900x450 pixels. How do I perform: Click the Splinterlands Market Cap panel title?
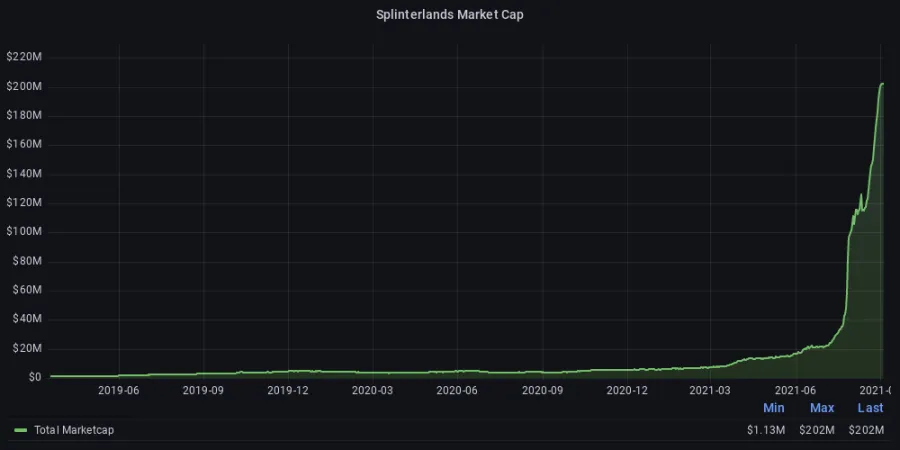449,15
